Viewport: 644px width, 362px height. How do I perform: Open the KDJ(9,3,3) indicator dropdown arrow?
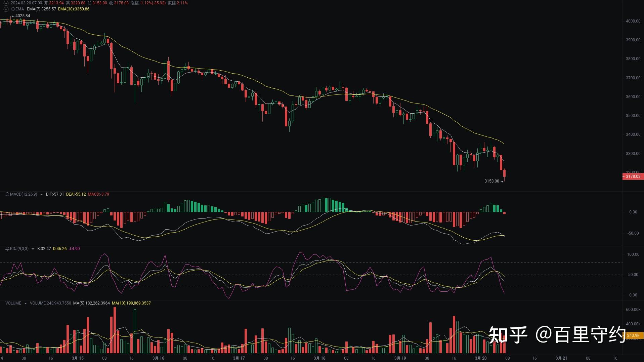33,249
